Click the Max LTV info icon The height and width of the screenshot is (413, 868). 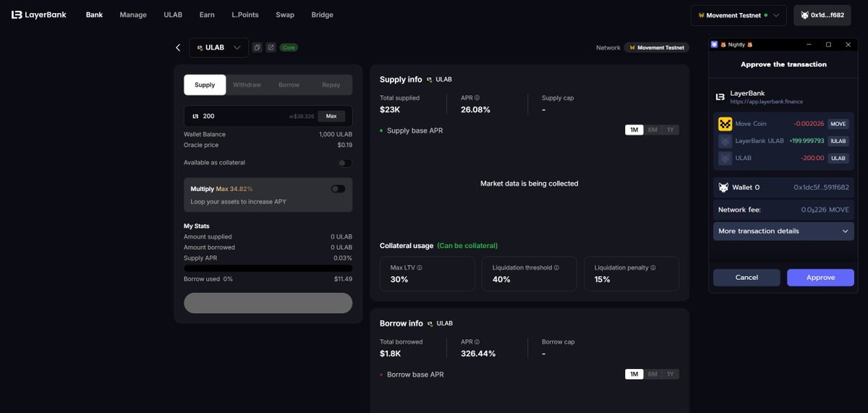420,268
